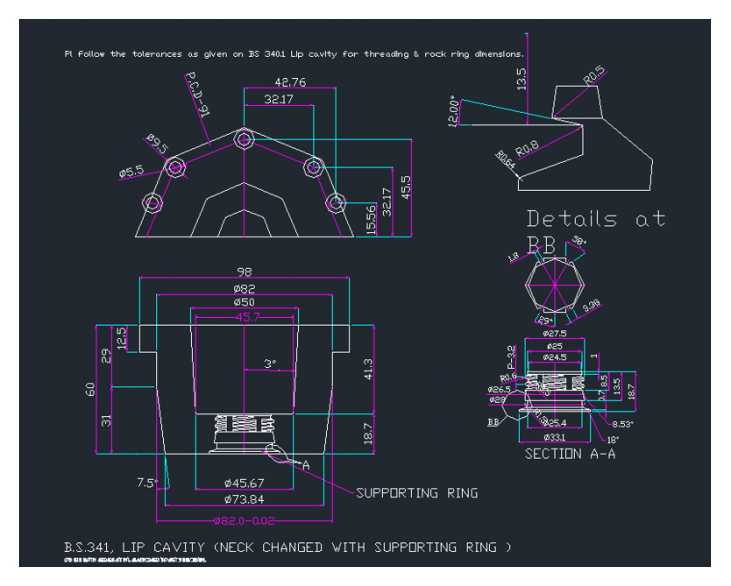Select the 7.5° angle dimension
This screenshot has height=586, width=731.
pos(147,483)
